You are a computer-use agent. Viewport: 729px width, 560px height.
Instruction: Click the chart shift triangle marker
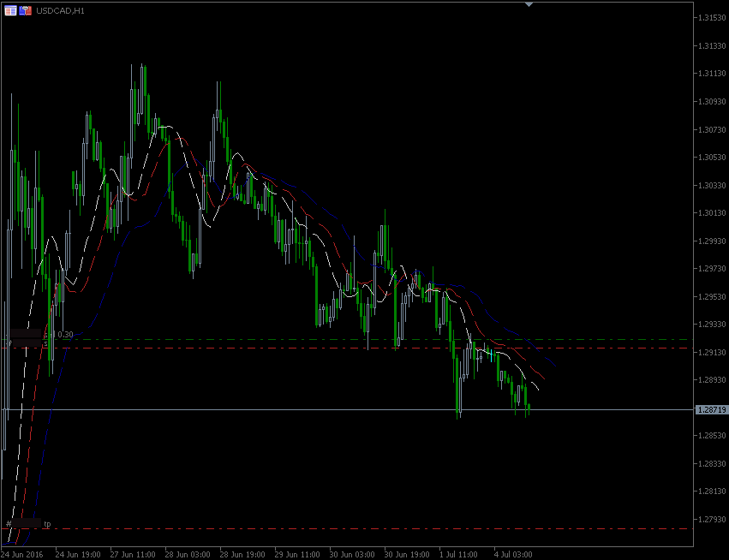529,4
